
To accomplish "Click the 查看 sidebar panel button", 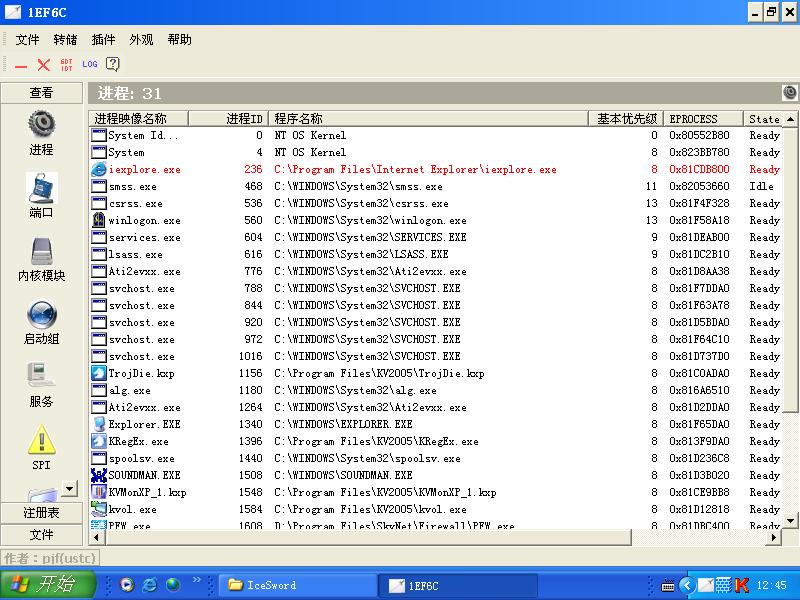I will (41, 92).
